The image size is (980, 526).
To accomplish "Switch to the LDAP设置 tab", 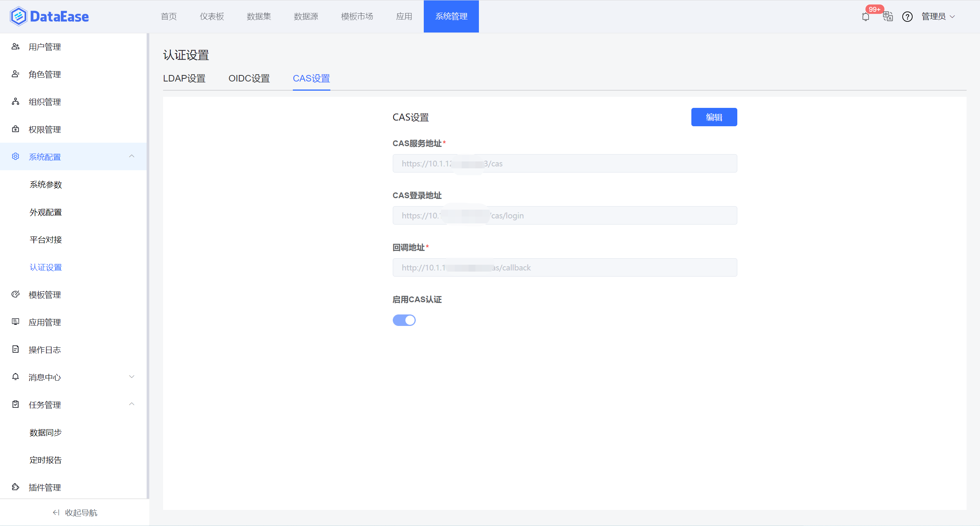I will (185, 78).
